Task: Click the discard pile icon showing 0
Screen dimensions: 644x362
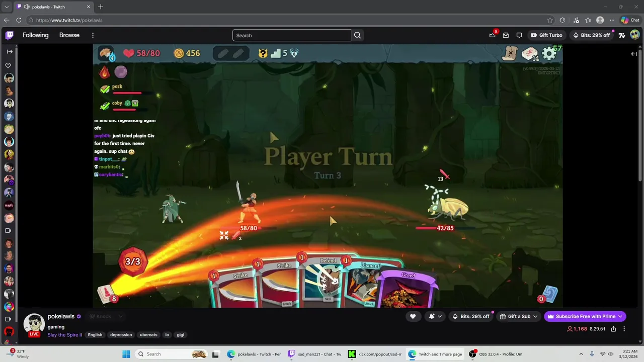Action: [547, 295]
